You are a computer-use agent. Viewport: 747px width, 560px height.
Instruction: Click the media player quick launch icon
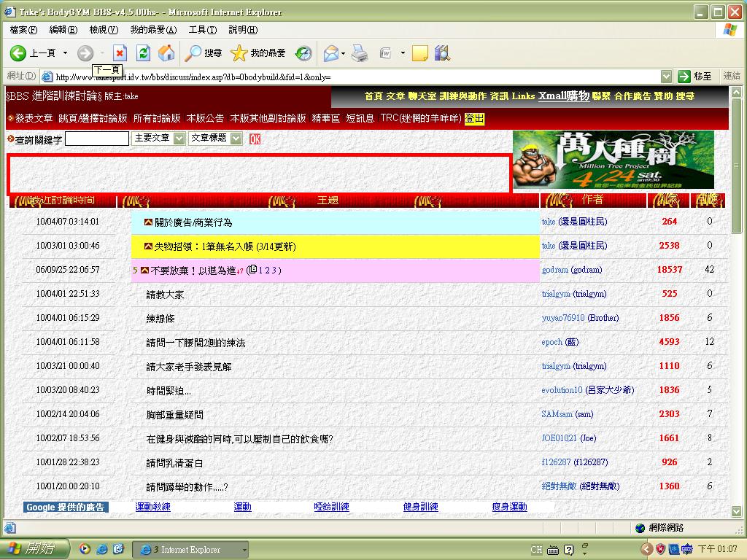pos(85,549)
